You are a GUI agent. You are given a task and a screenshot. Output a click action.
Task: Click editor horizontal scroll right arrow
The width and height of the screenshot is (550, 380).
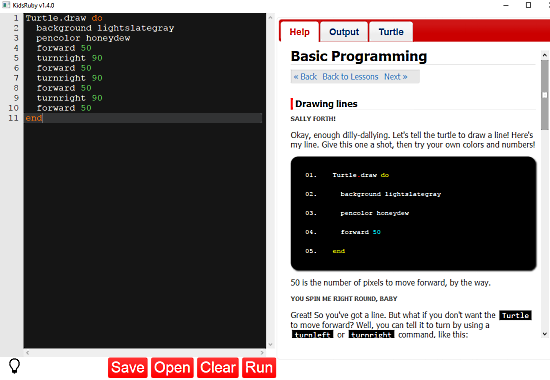tap(262, 353)
